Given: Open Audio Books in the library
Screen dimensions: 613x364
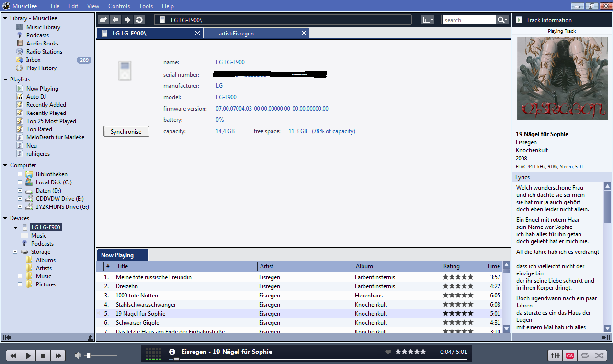Looking at the screenshot, I should (x=42, y=44).
